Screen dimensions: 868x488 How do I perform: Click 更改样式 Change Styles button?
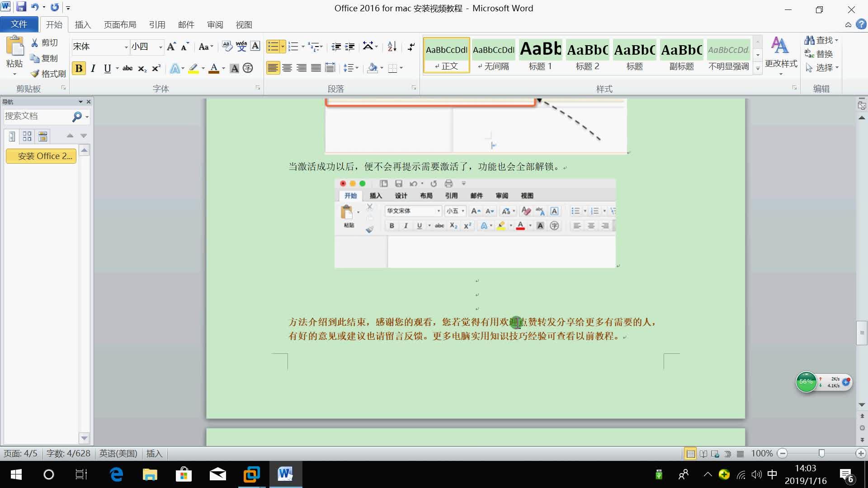point(781,55)
